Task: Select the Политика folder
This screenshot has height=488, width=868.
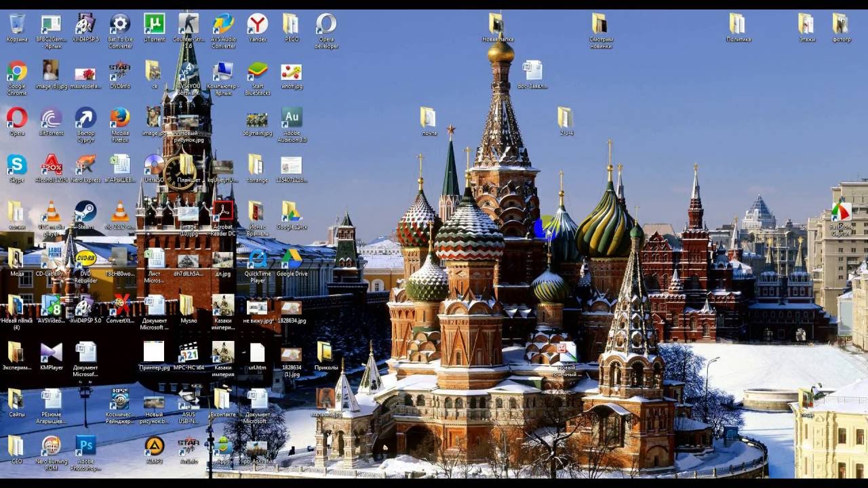Action: click(x=737, y=24)
